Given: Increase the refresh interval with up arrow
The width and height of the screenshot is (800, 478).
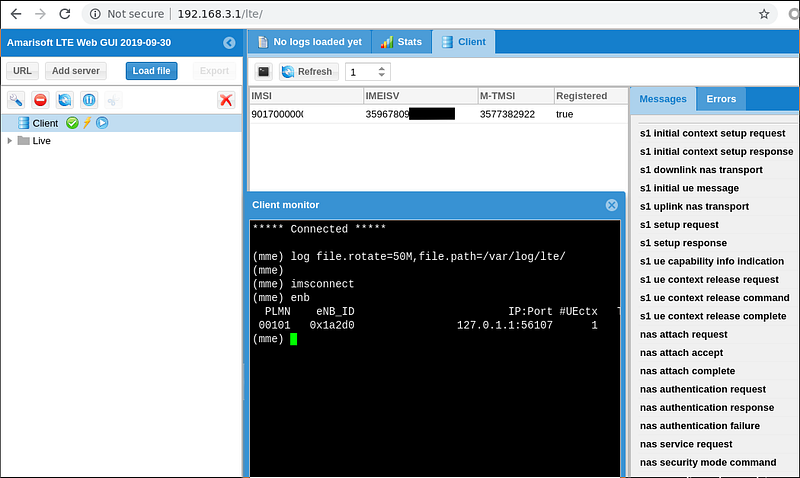Looking at the screenshot, I should pyautogui.click(x=382, y=68).
